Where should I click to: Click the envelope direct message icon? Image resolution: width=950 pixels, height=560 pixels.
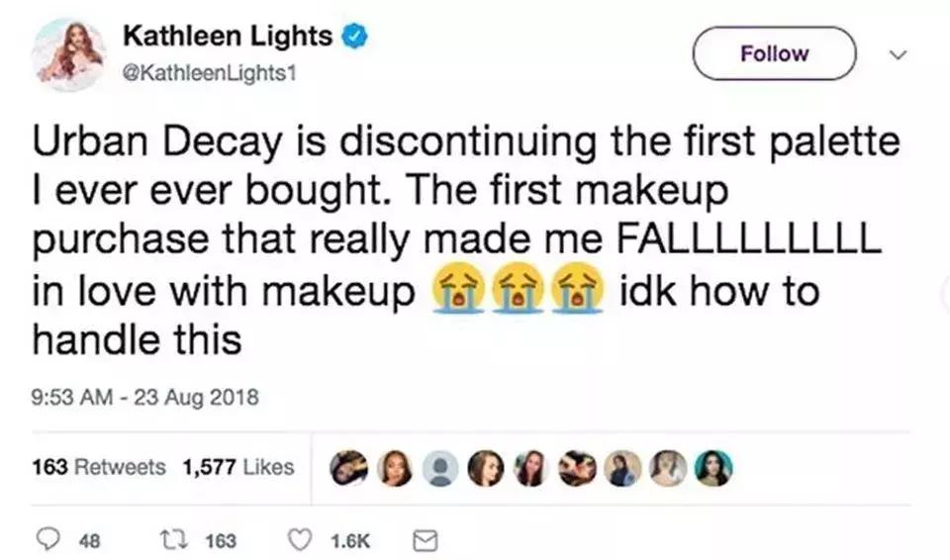(423, 538)
